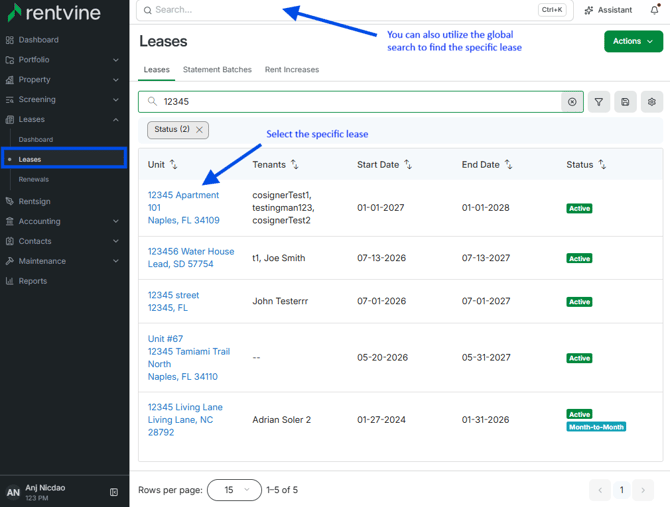Open the Assistant sparkle icon
The width and height of the screenshot is (670, 507).
pos(589,10)
